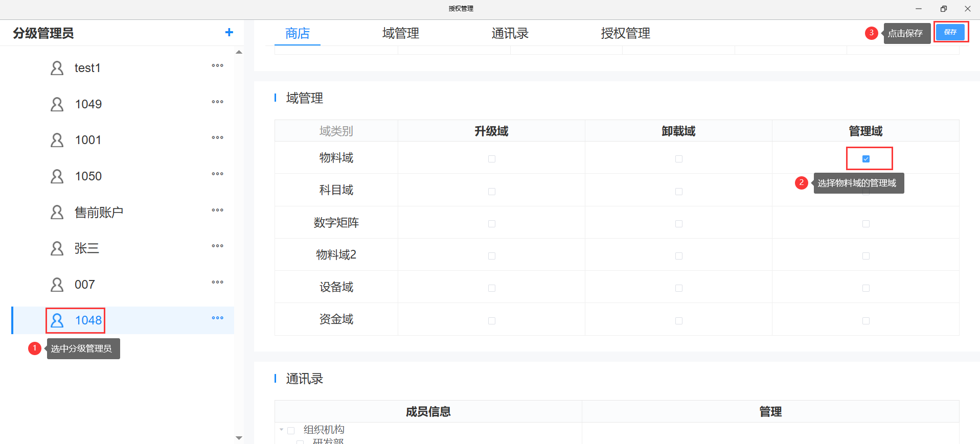Viewport: 980px width, 444px height.
Task: Select user icon next to 007
Action: pos(57,285)
